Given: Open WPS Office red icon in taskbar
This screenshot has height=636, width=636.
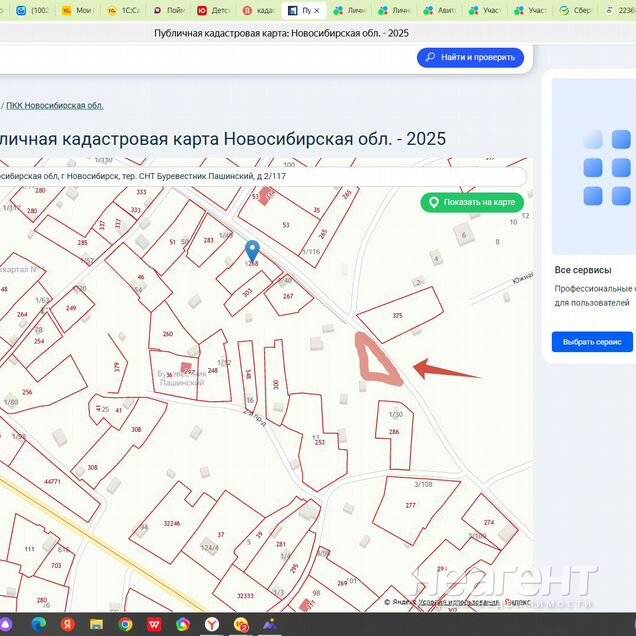Looking at the screenshot, I should click(x=154, y=624).
